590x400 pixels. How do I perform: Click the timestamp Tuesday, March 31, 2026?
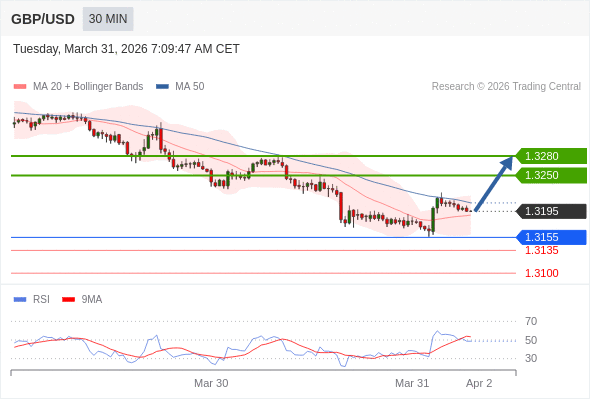pos(80,49)
